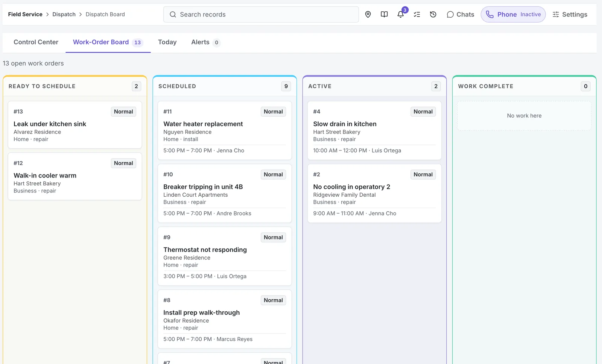Click '3:00 PM – 5:00 PM · Luis Ortega'
The width and height of the screenshot is (602, 364).
[205, 276]
